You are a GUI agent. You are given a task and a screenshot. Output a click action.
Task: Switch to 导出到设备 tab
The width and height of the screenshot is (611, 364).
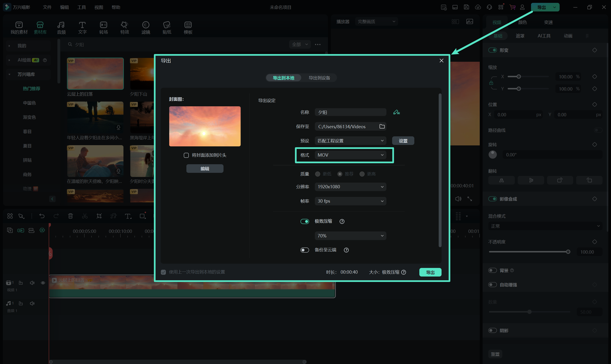click(x=319, y=78)
